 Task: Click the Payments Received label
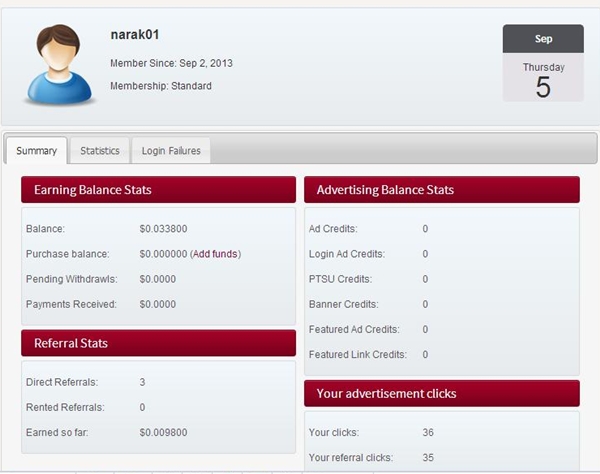71,305
